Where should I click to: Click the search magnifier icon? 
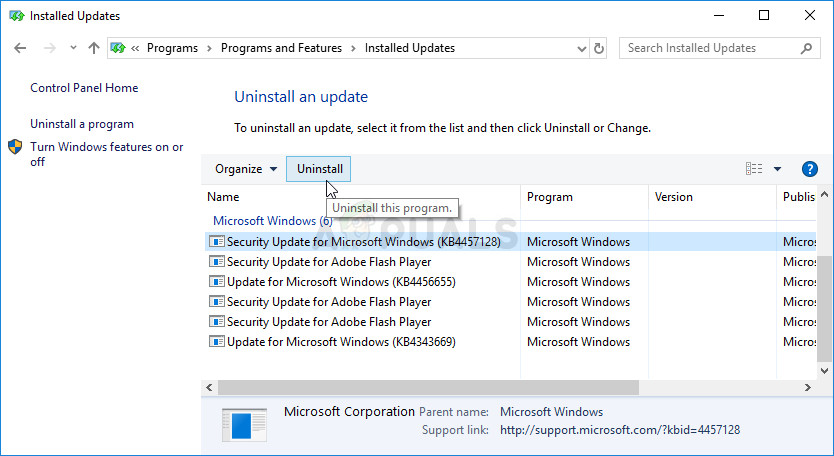pyautogui.click(x=806, y=48)
